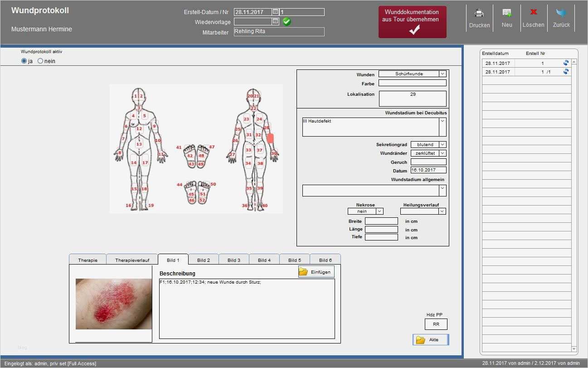Open the Sekretiongrad dropdown
Image resolution: width=588 pixels, height=368 pixels.
click(x=442, y=145)
